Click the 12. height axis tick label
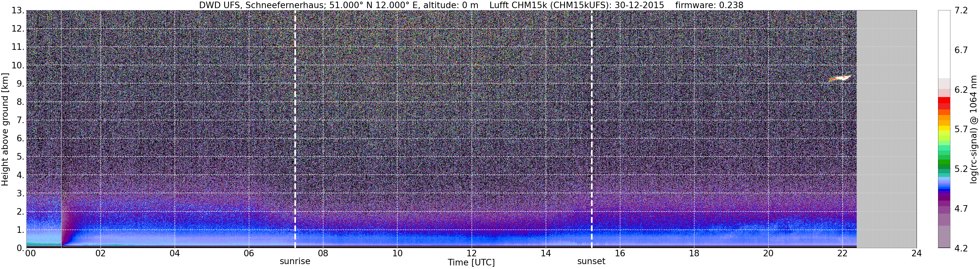 (x=18, y=29)
